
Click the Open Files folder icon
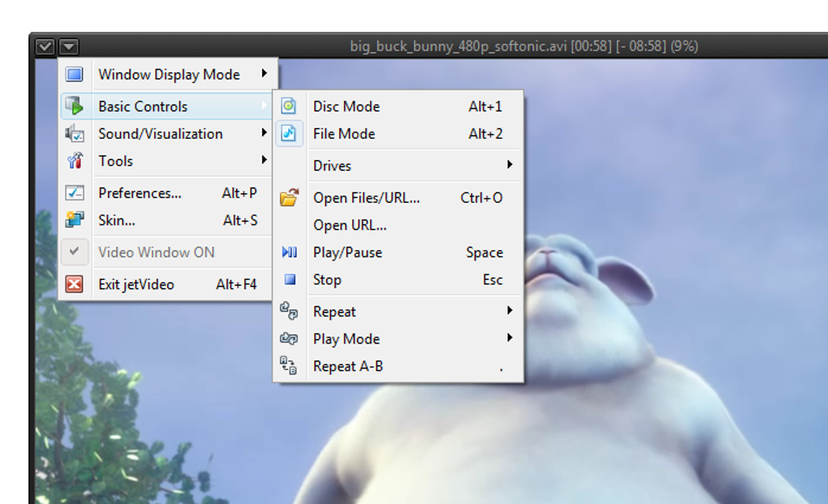click(289, 197)
